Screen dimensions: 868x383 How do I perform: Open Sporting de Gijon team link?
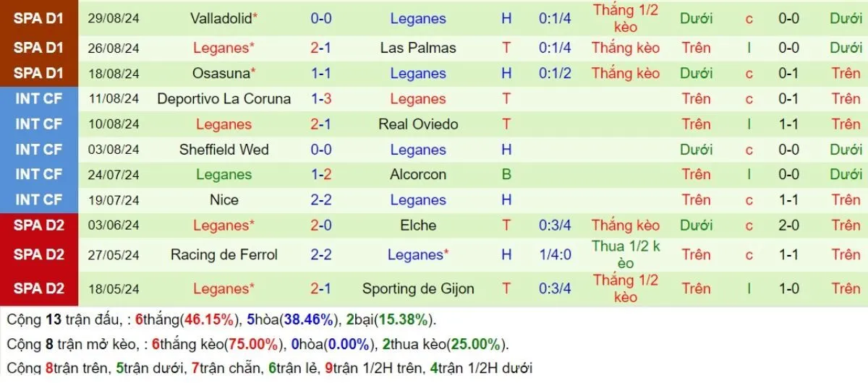[x=417, y=288]
